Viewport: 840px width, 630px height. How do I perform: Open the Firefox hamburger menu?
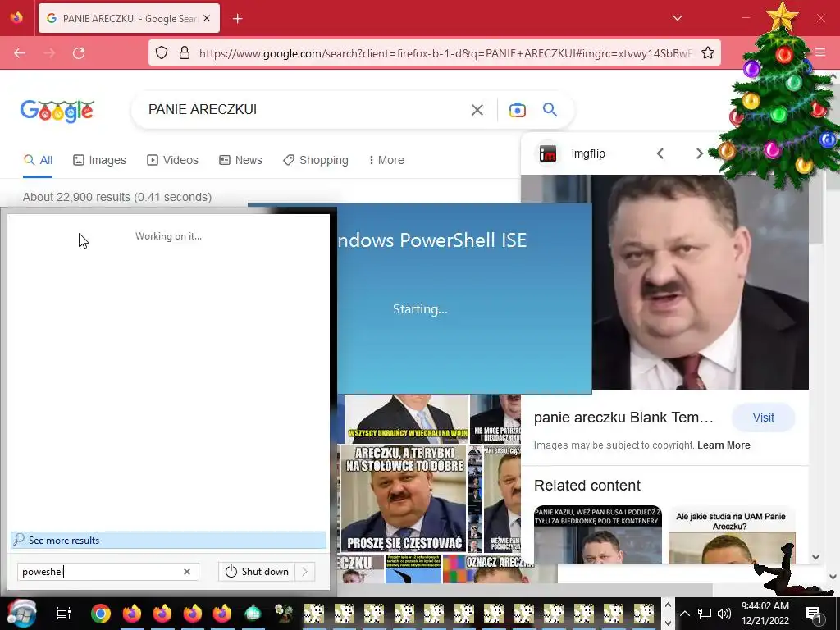point(820,52)
